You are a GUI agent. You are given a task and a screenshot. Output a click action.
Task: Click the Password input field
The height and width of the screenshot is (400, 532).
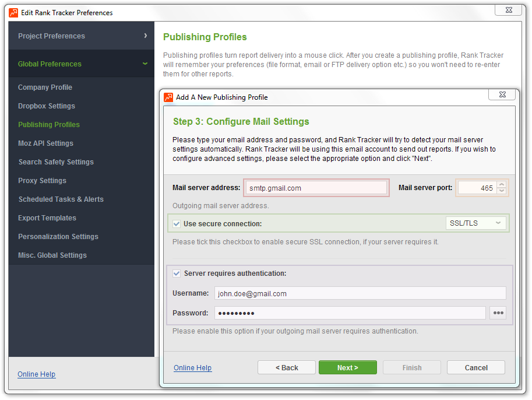click(350, 313)
